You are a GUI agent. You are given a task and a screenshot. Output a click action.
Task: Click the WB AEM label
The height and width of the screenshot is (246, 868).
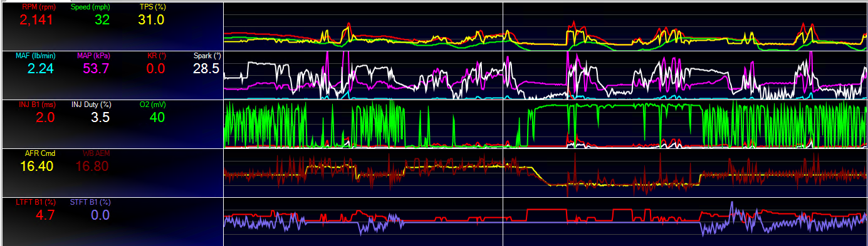(96, 153)
